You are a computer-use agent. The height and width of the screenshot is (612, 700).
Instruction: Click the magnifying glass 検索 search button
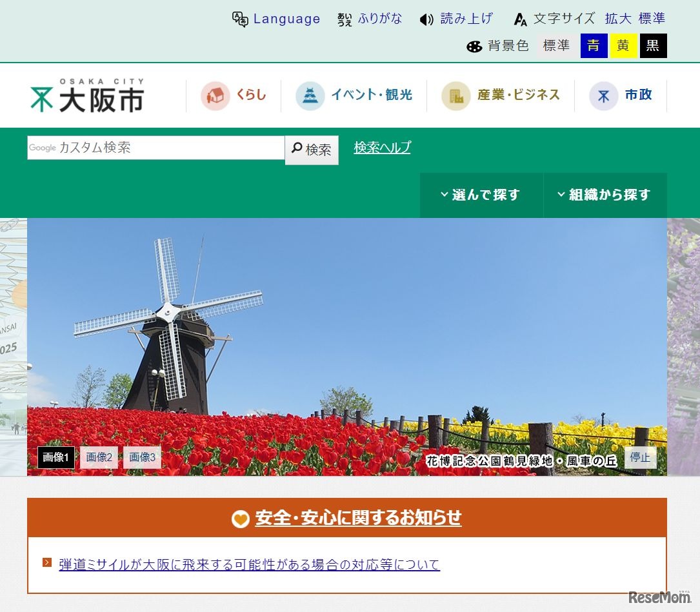(312, 149)
